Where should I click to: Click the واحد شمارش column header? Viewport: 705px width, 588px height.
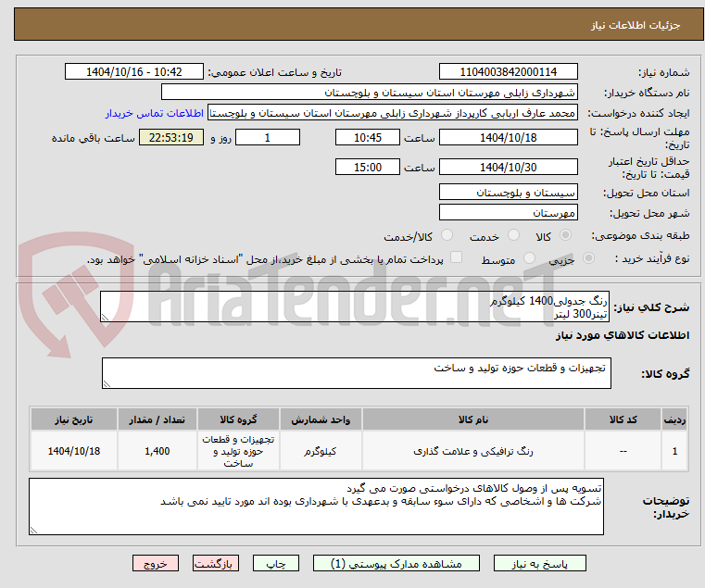[x=321, y=419]
